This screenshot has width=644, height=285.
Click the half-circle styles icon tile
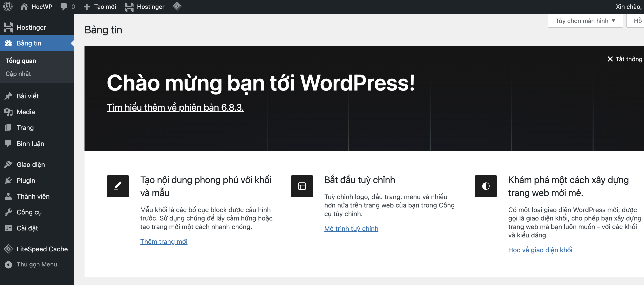(485, 186)
